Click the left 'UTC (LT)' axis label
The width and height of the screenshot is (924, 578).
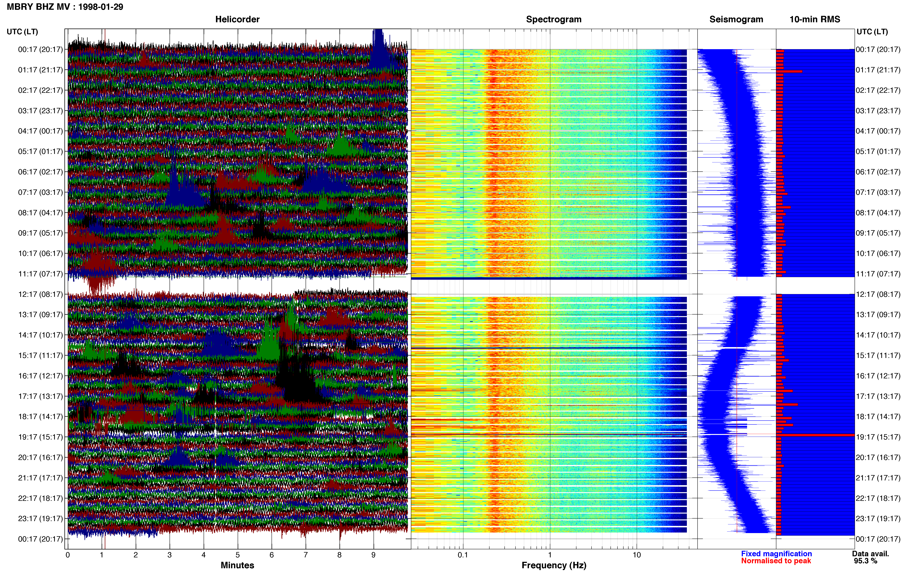point(22,32)
